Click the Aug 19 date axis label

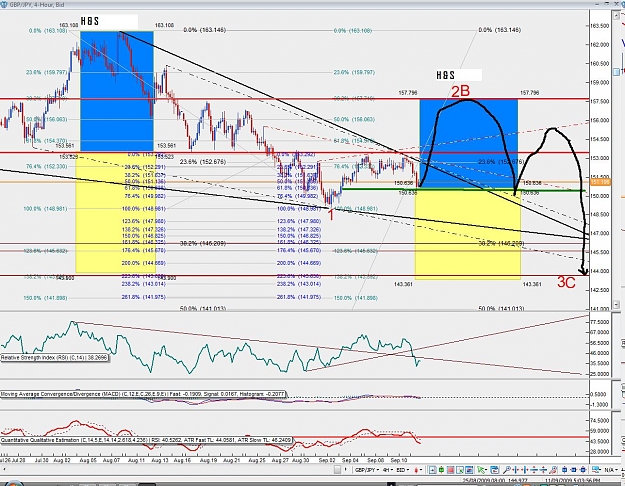click(x=208, y=460)
